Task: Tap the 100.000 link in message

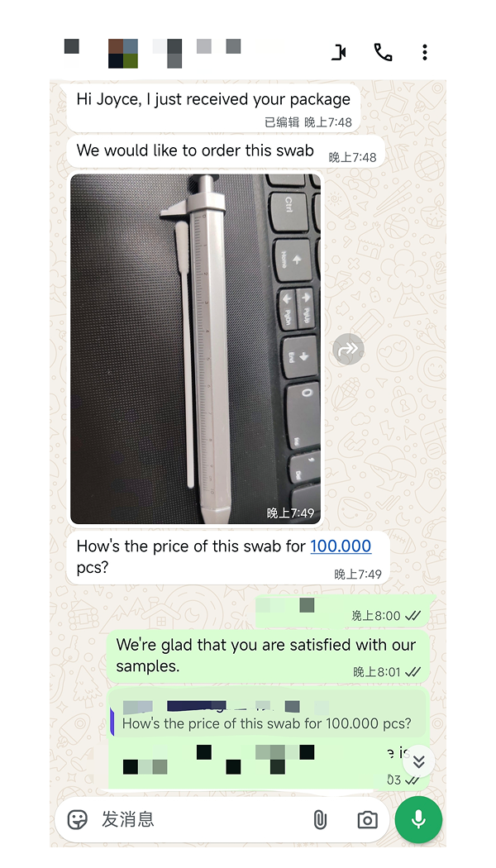Action: pyautogui.click(x=341, y=546)
